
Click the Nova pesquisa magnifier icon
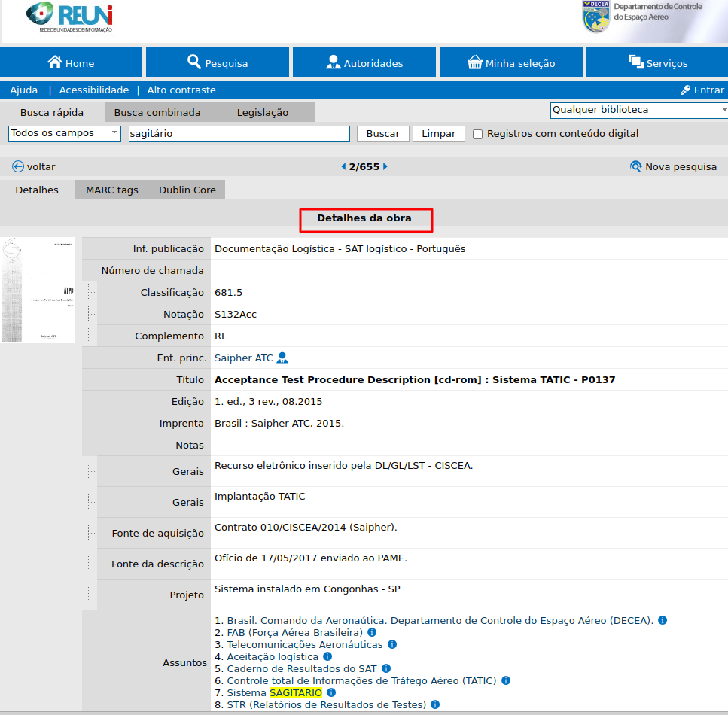coord(635,166)
